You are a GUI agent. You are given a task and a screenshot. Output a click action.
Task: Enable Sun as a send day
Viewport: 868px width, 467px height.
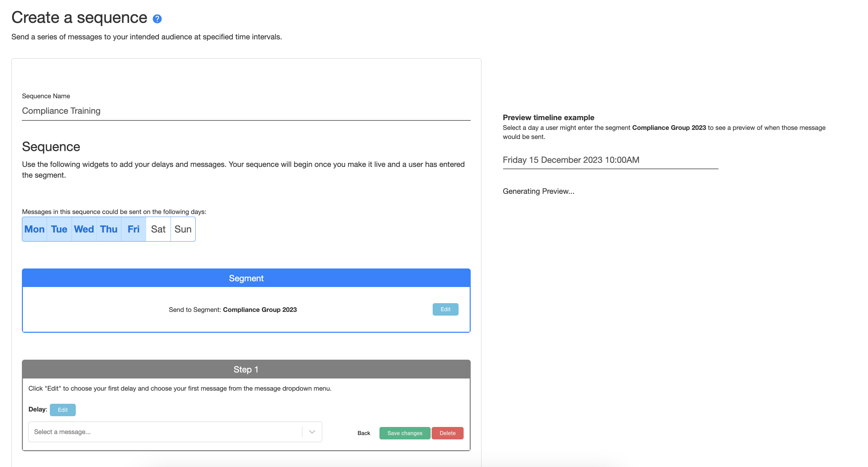tap(183, 229)
